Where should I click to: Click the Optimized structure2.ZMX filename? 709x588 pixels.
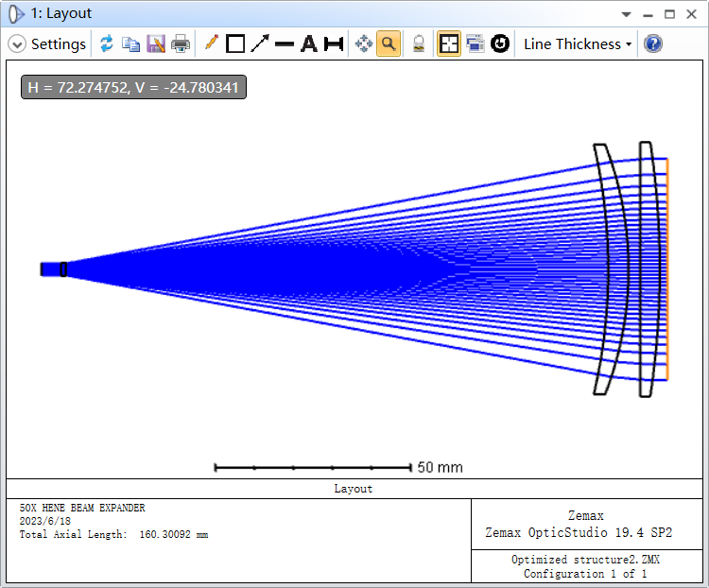tap(585, 560)
